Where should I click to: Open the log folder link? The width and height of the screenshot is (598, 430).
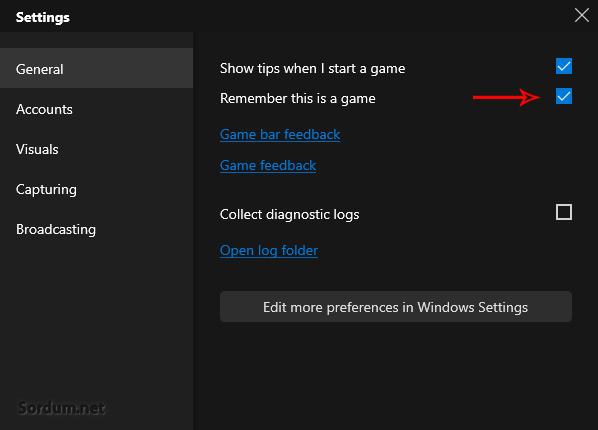coord(269,251)
